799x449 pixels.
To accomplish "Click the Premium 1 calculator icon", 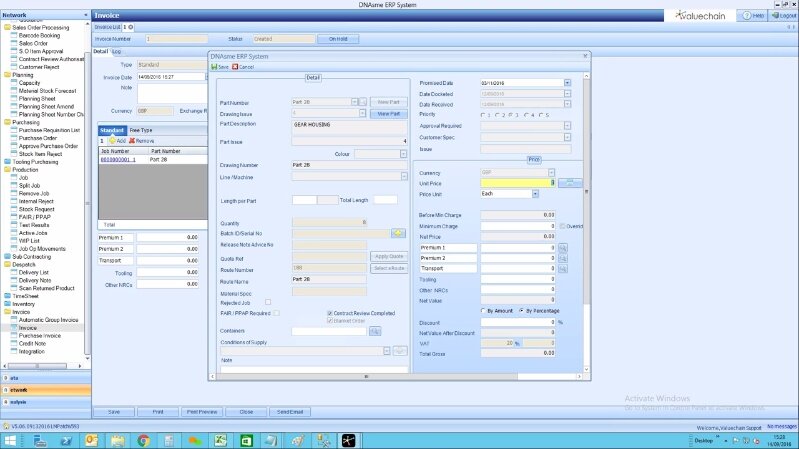I will pyautogui.click(x=563, y=247).
